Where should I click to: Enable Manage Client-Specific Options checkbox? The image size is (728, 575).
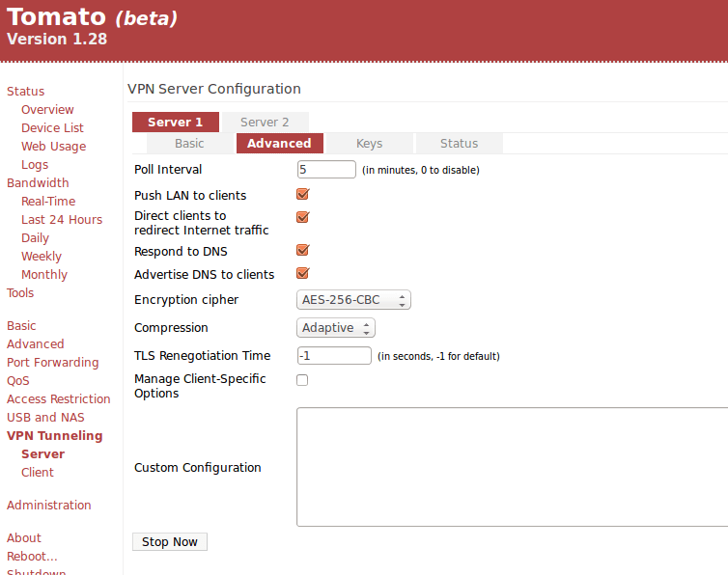point(302,380)
